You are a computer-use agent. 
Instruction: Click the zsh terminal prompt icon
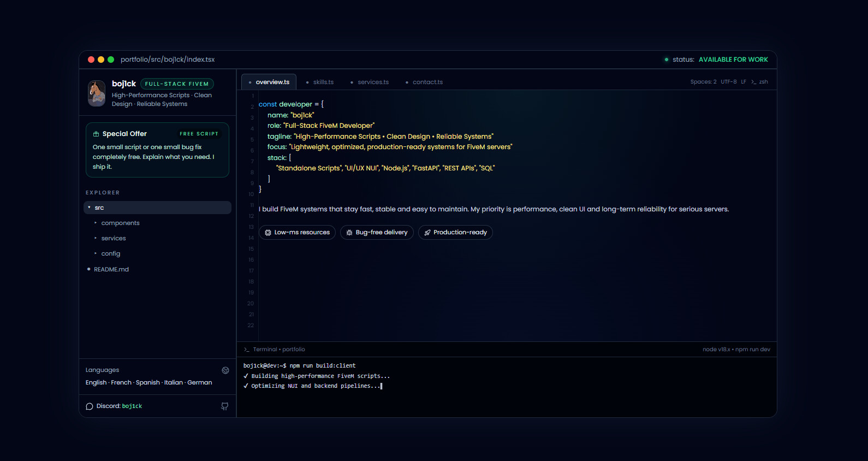[753, 82]
